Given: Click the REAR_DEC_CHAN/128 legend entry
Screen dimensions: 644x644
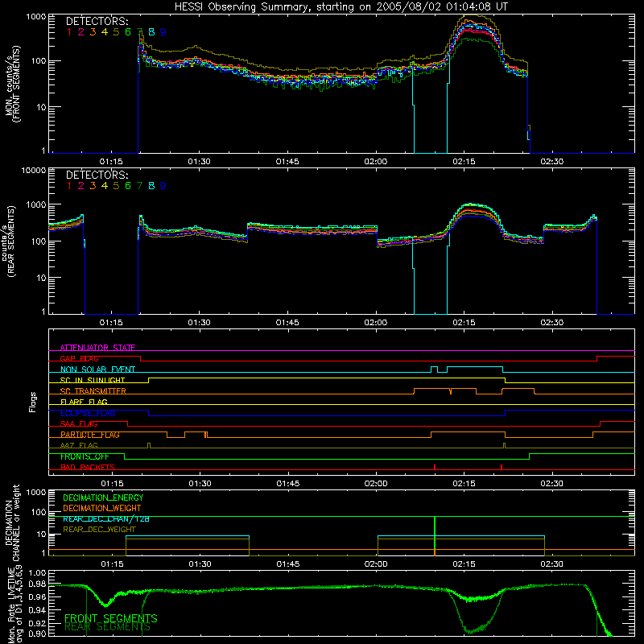Looking at the screenshot, I should 106,519.
